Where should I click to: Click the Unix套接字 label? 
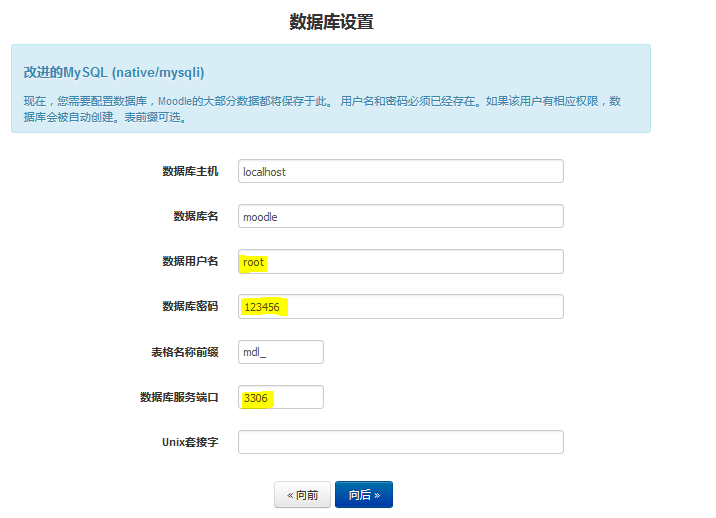190,442
